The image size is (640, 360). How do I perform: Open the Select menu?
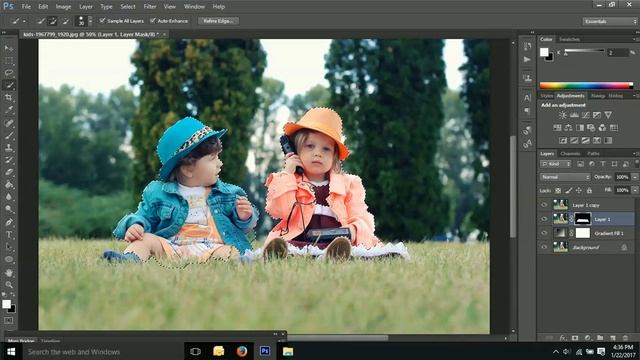(x=128, y=7)
